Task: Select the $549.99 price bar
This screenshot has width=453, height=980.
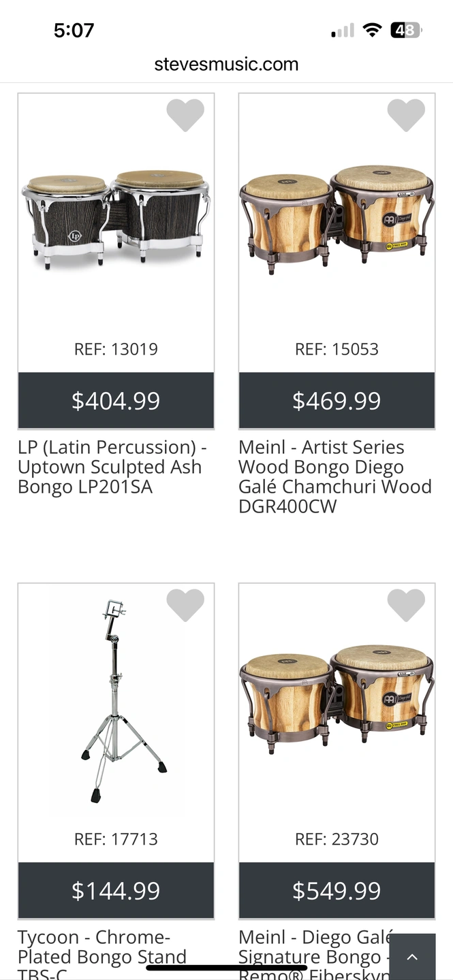Action: pyautogui.click(x=337, y=891)
